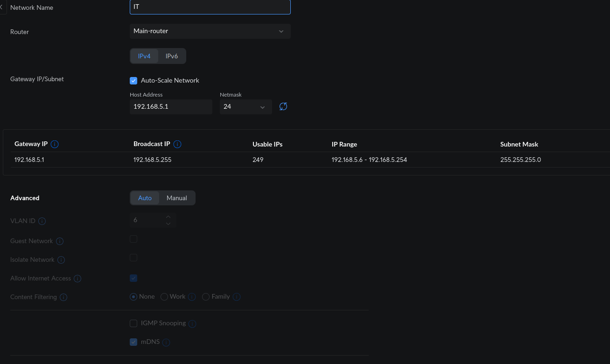Switch to the IPv4 tab
Image resolution: width=610 pixels, height=364 pixels.
[x=144, y=56]
